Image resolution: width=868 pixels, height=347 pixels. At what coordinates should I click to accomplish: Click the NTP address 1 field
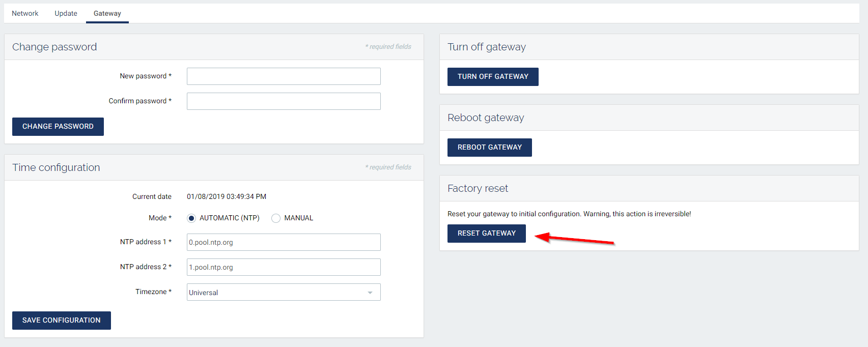[x=283, y=242]
